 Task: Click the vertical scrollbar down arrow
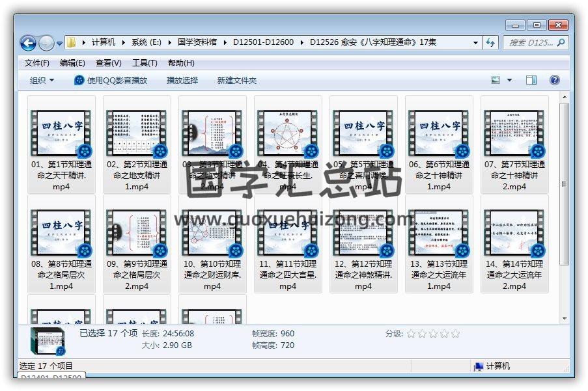click(564, 318)
